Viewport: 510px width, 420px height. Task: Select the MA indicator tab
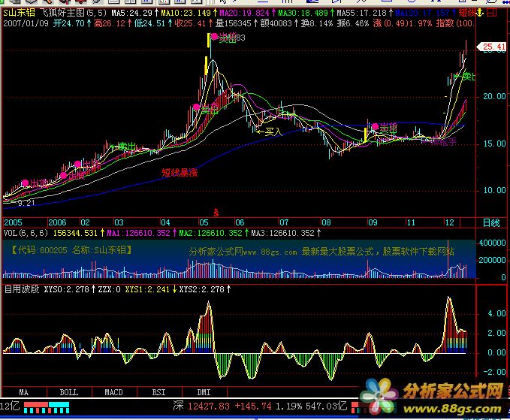23,392
